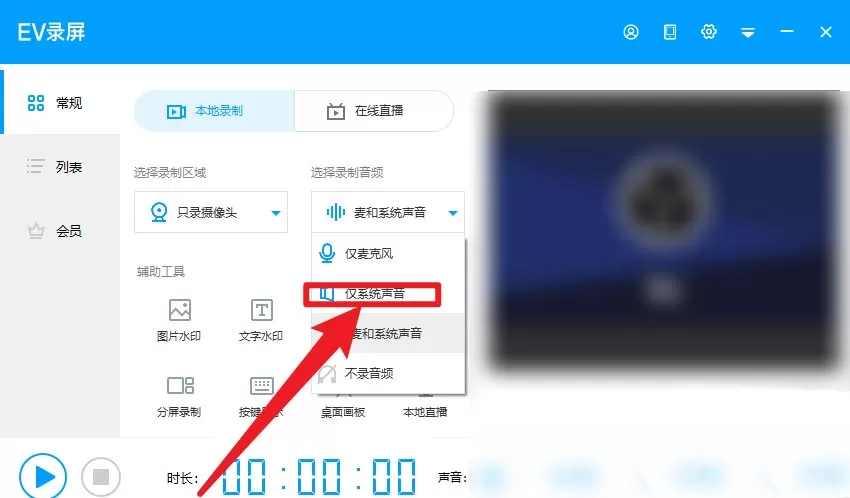This screenshot has height=498, width=850.
Task: Choose 不录音频 from audio options
Action: [x=388, y=373]
